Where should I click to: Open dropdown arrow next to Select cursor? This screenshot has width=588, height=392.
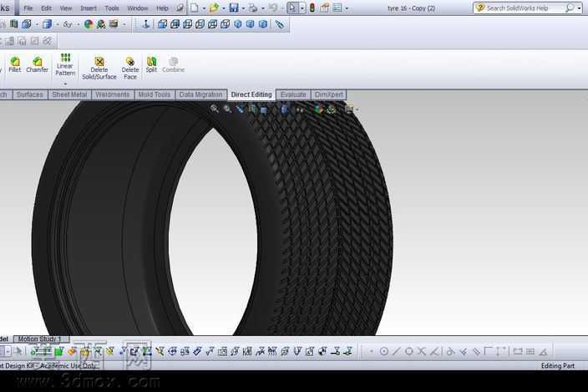tap(302, 8)
